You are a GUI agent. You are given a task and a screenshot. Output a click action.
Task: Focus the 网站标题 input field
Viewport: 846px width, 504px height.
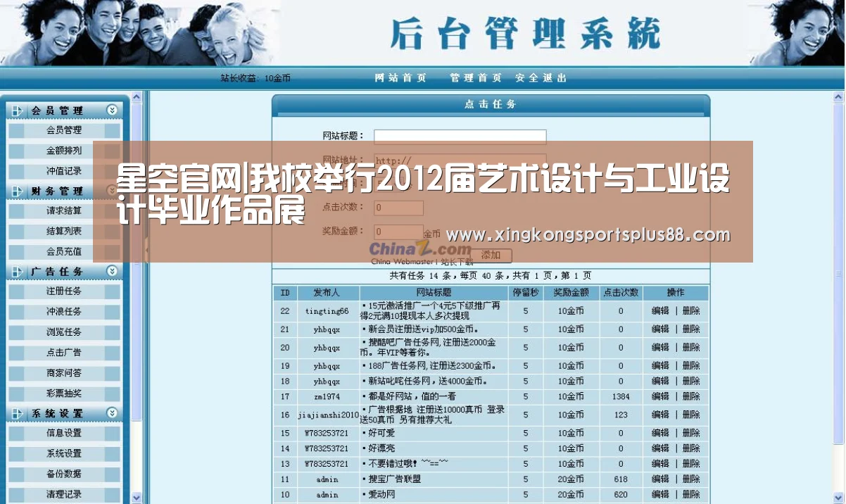click(460, 137)
